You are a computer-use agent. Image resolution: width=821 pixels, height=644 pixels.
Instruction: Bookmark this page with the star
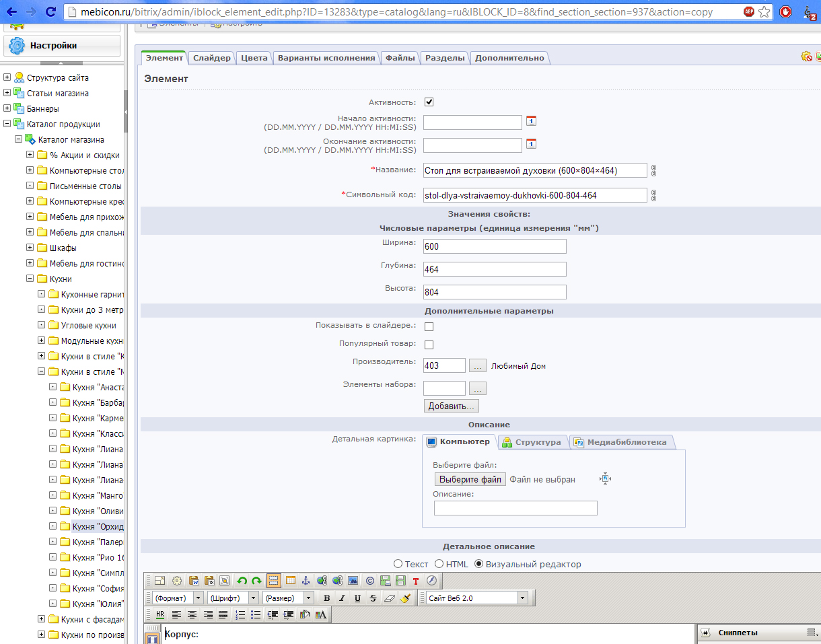tap(764, 12)
